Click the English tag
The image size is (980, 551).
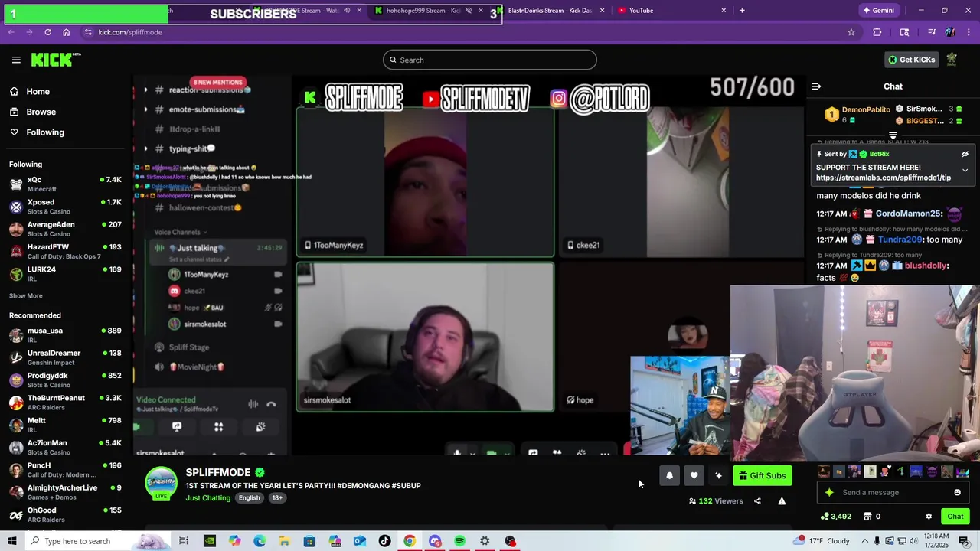point(249,498)
